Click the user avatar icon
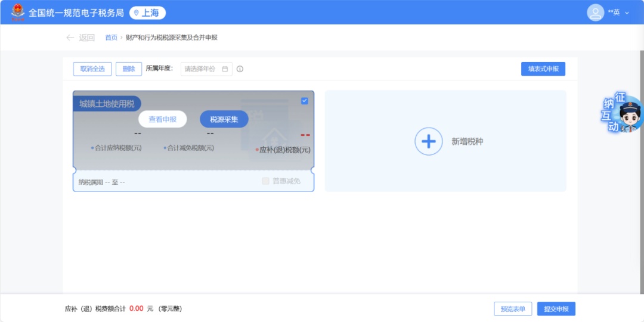The width and height of the screenshot is (644, 322). click(x=595, y=12)
